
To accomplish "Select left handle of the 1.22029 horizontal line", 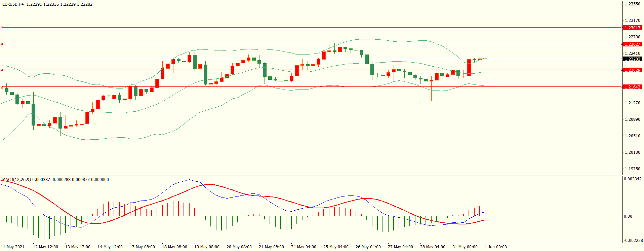I will (x=2, y=70).
